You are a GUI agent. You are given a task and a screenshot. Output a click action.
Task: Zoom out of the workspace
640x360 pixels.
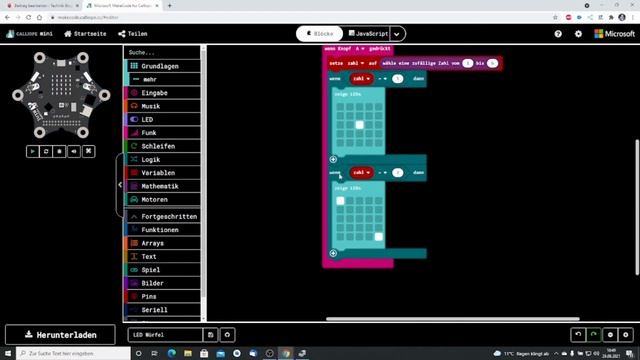pyautogui.click(x=610, y=335)
